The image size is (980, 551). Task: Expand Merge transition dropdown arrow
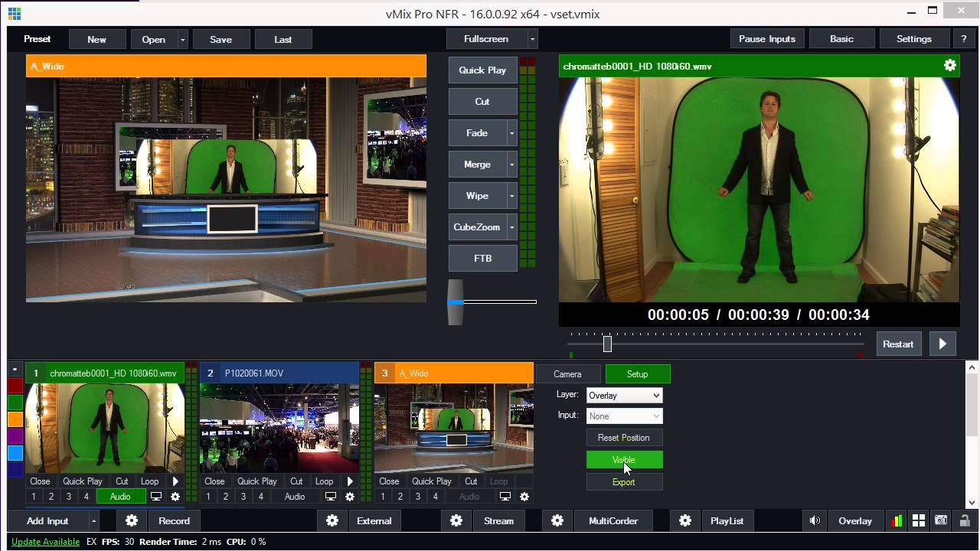(x=511, y=165)
